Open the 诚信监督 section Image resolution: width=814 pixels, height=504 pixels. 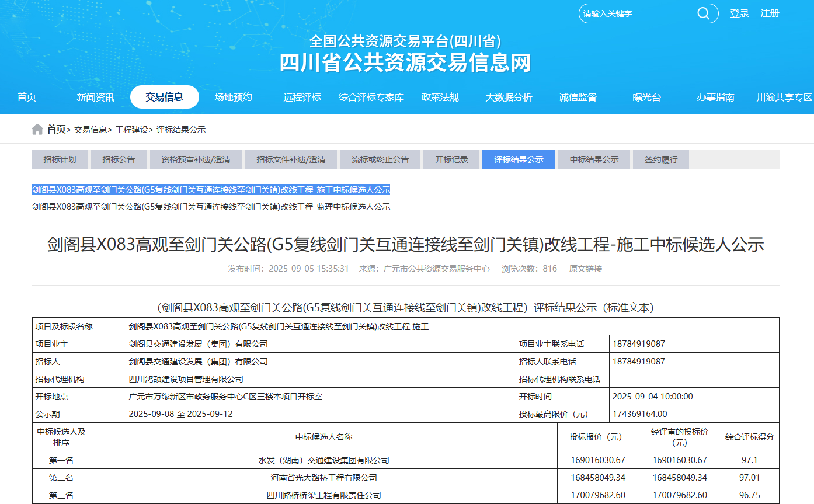pos(578,98)
